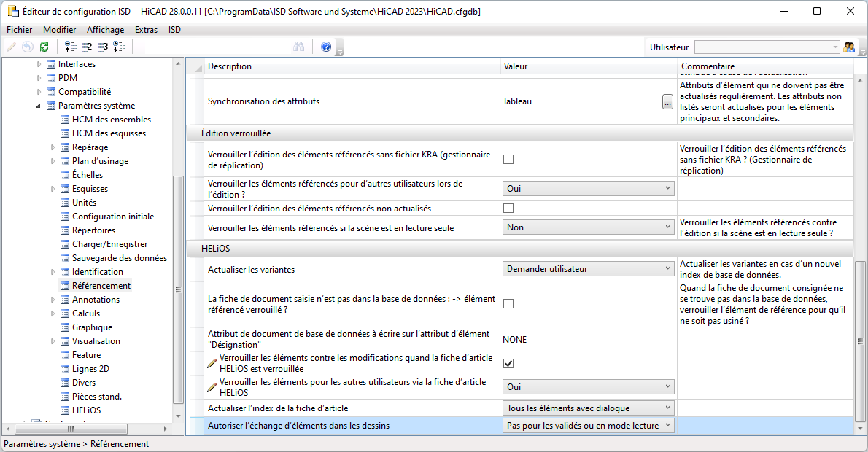Uncheck the locked HELiOS article sheet checkbox

coord(508,364)
